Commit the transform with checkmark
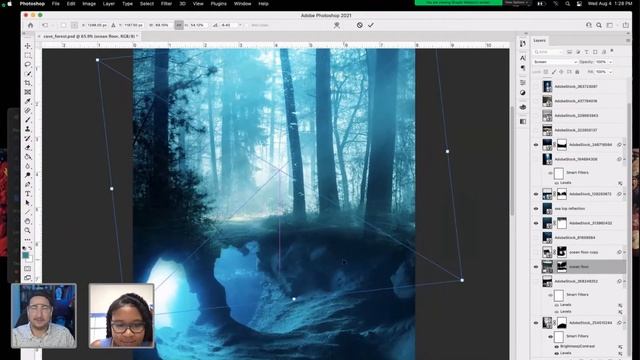Viewport: 640px width, 360px height. click(371, 25)
